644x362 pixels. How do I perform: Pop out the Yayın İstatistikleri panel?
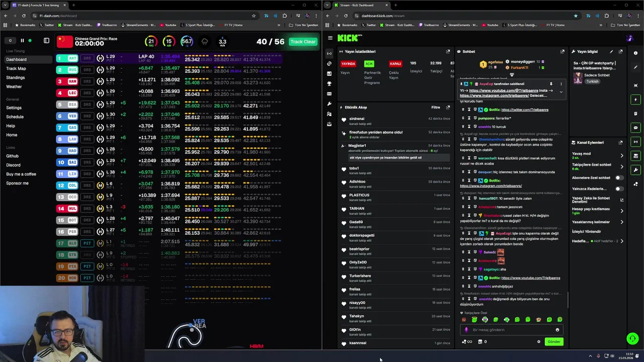[x=448, y=51]
